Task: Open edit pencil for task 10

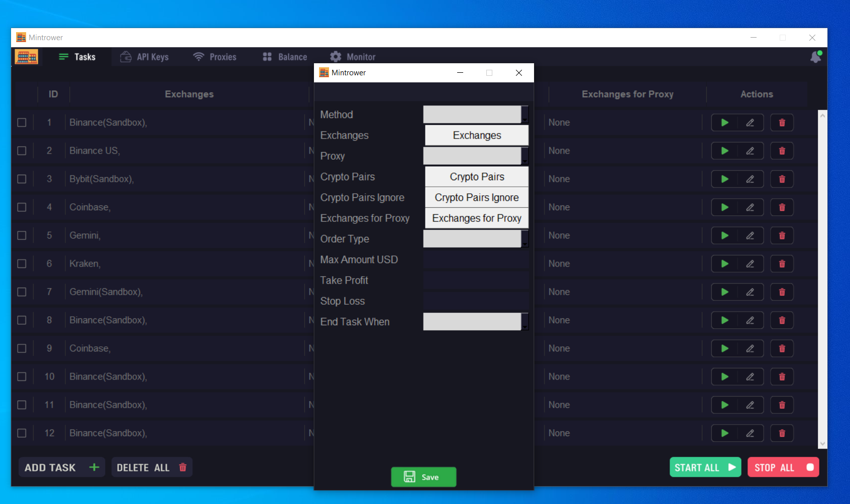Action: click(750, 376)
